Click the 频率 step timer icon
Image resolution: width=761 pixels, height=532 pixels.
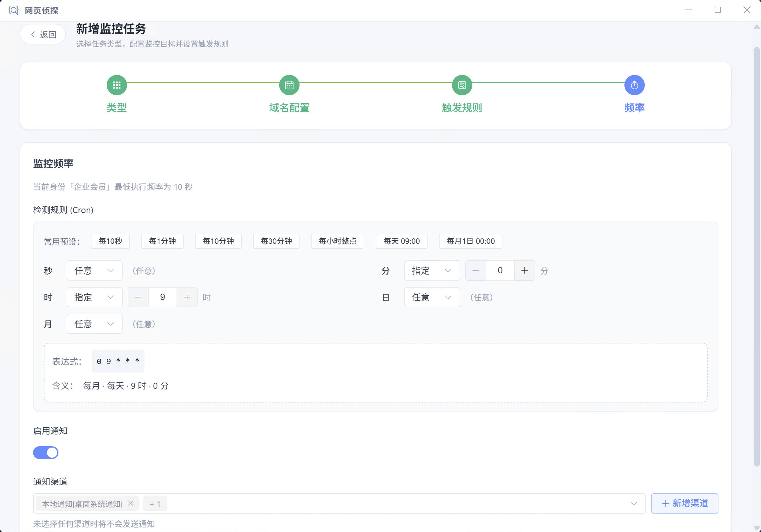[634, 85]
